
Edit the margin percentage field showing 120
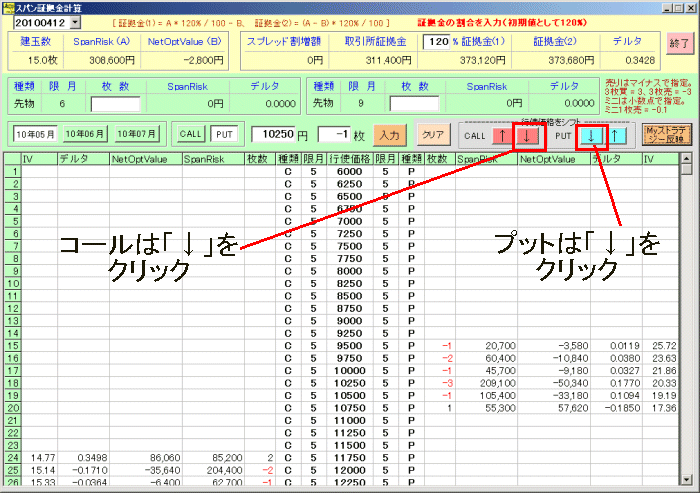click(437, 42)
